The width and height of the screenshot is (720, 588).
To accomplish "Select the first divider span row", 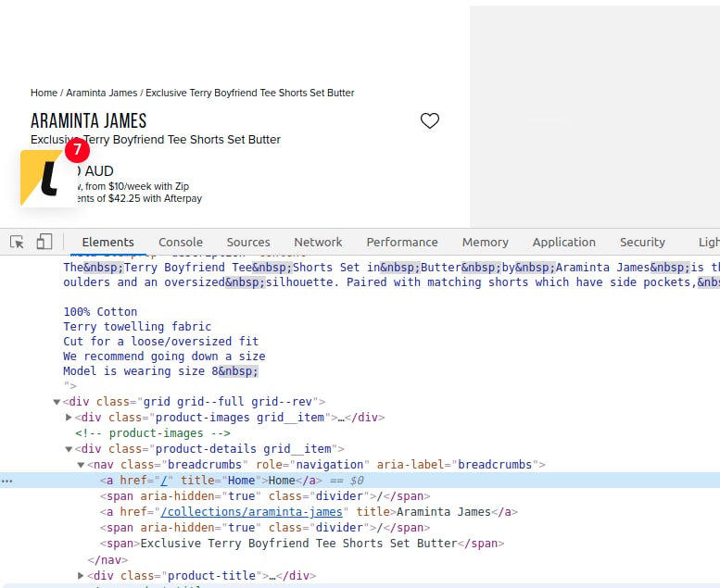I will coord(265,496).
